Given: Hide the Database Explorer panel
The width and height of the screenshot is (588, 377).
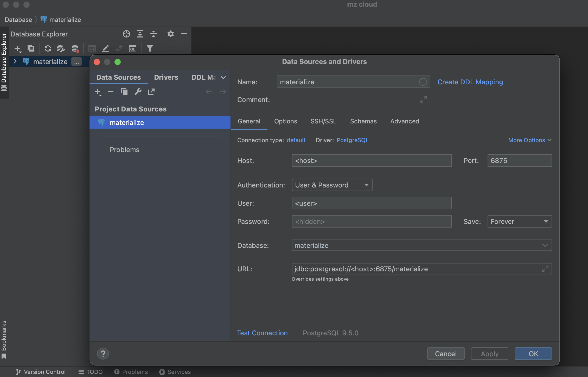Looking at the screenshot, I should click(184, 34).
